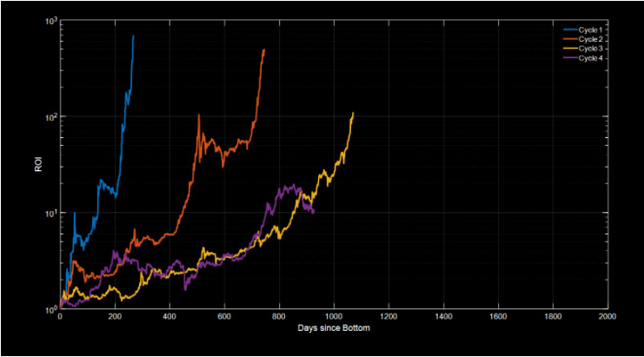Image resolution: width=644 pixels, height=357 pixels.
Task: Click the x-axis tick label 2000
Action: 607,316
